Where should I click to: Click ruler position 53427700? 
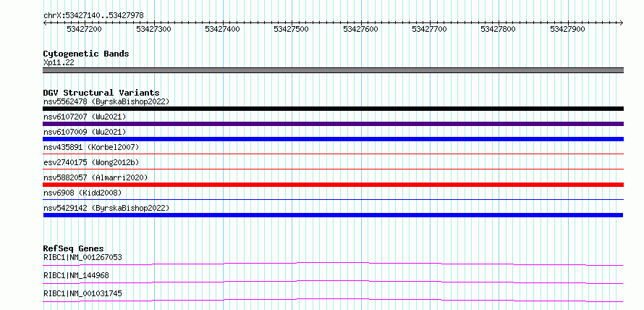[429, 29]
